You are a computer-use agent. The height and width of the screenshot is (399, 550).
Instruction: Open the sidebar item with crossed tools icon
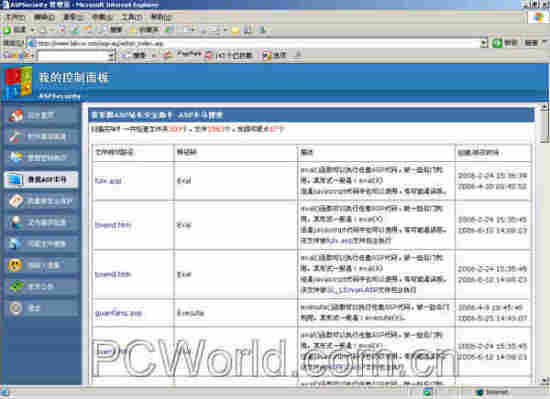41,137
